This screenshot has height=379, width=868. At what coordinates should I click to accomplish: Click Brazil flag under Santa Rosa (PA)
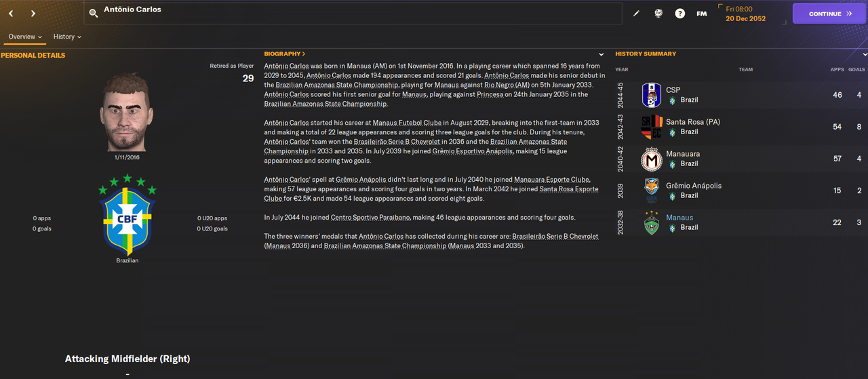[672, 132]
